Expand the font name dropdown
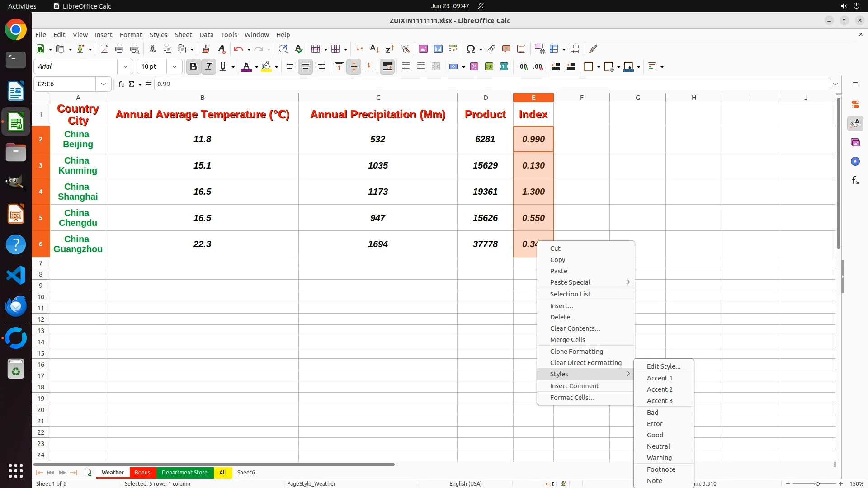868x488 pixels. point(125,67)
